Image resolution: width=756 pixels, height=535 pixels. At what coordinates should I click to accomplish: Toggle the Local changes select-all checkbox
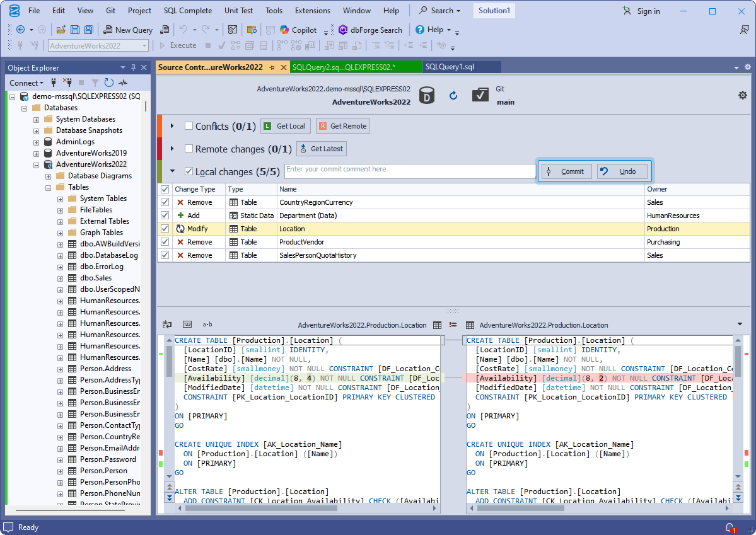[187, 171]
